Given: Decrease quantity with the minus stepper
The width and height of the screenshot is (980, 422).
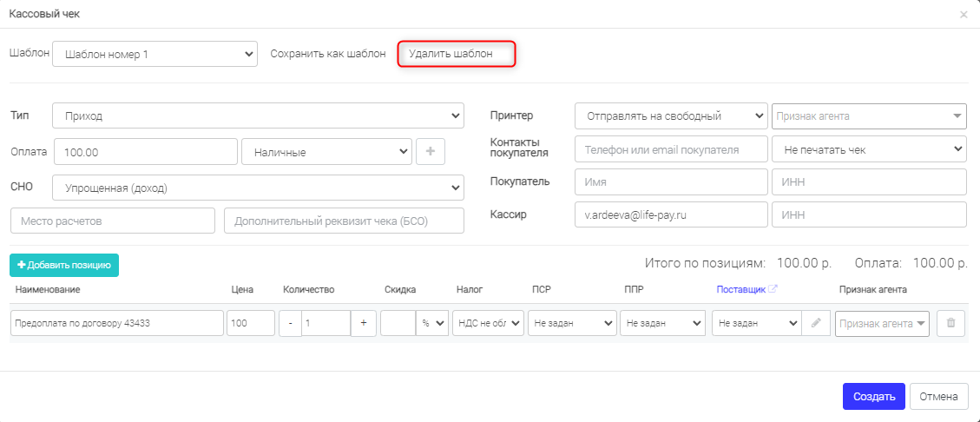Looking at the screenshot, I should point(290,323).
